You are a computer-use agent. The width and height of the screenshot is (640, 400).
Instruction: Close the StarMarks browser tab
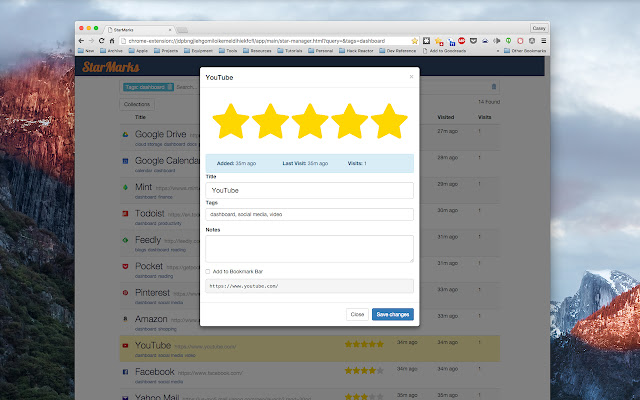tap(170, 30)
